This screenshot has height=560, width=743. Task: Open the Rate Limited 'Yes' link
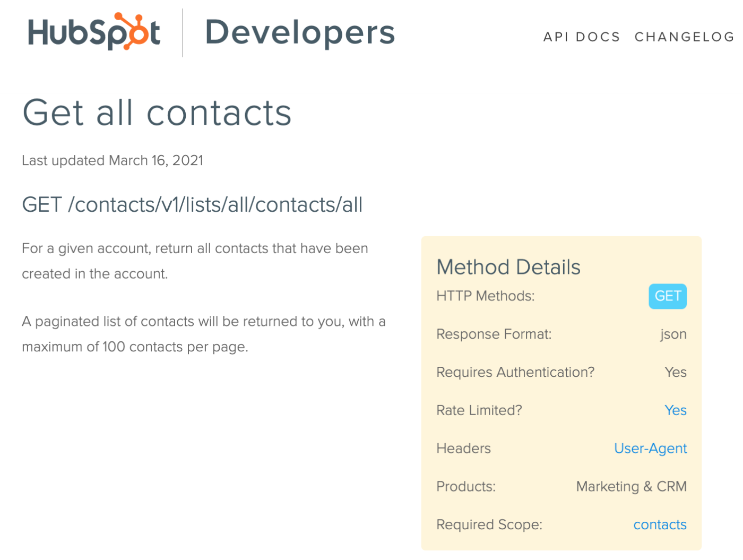pyautogui.click(x=676, y=410)
